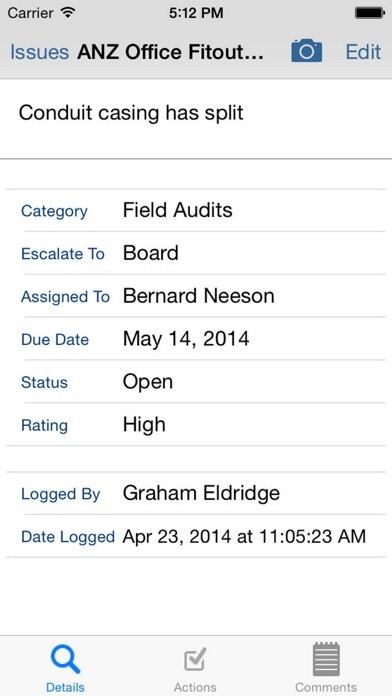The width and height of the screenshot is (392, 696).
Task: Tap the Actions tab label
Action: [x=195, y=688]
